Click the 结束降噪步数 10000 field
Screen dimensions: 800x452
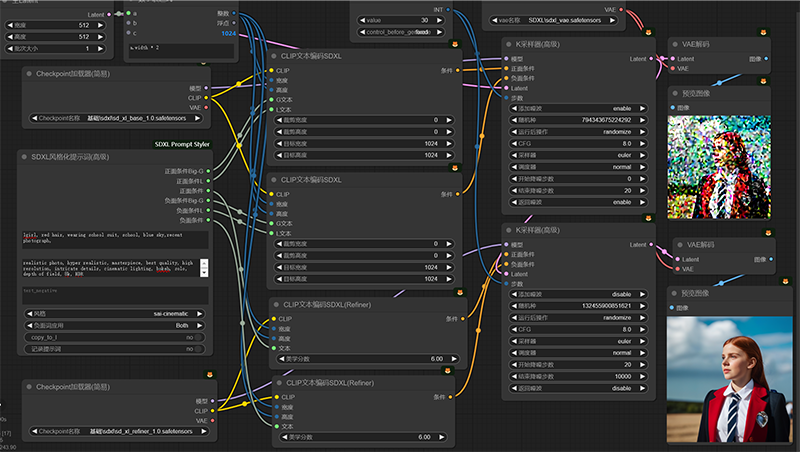click(x=579, y=376)
